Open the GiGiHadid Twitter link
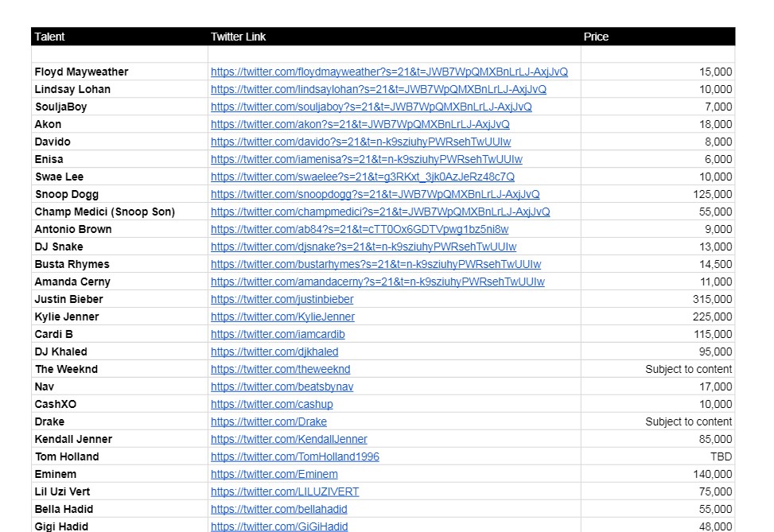The image size is (774, 532). 279,526
